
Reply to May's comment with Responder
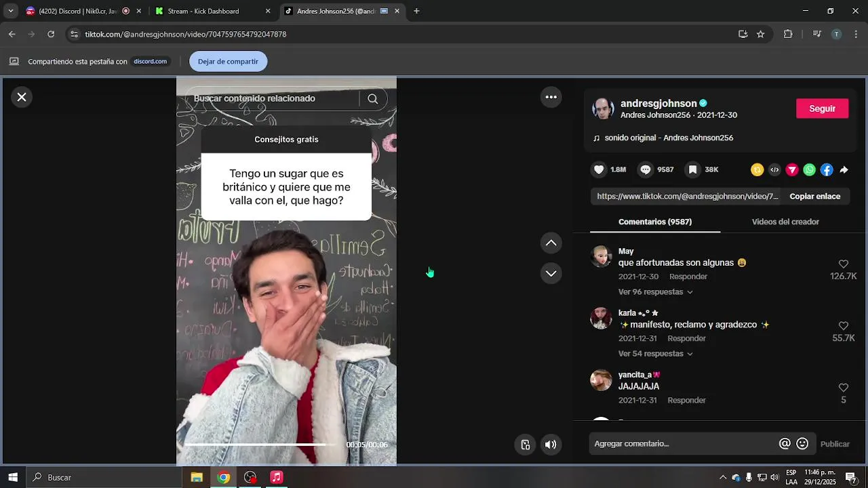(688, 277)
